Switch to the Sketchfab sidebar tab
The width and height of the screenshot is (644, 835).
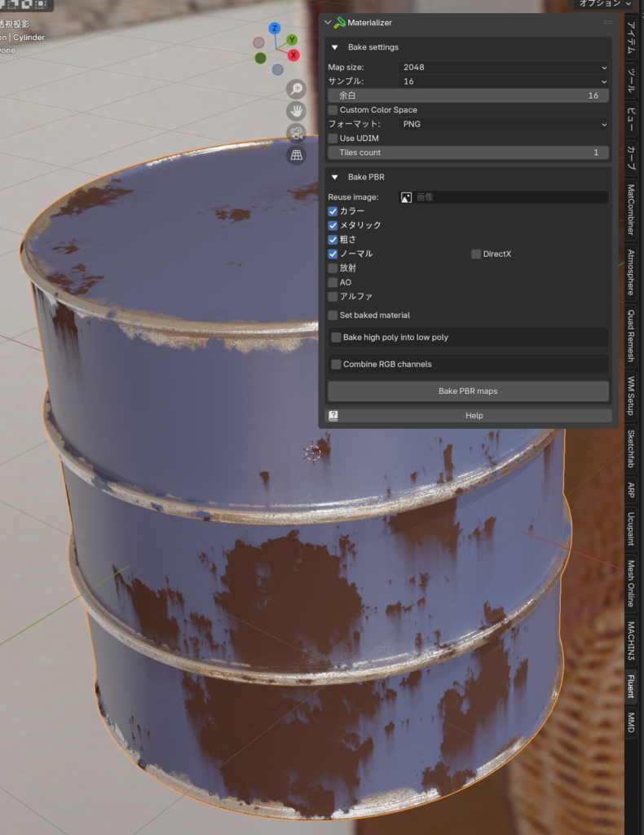(x=631, y=449)
